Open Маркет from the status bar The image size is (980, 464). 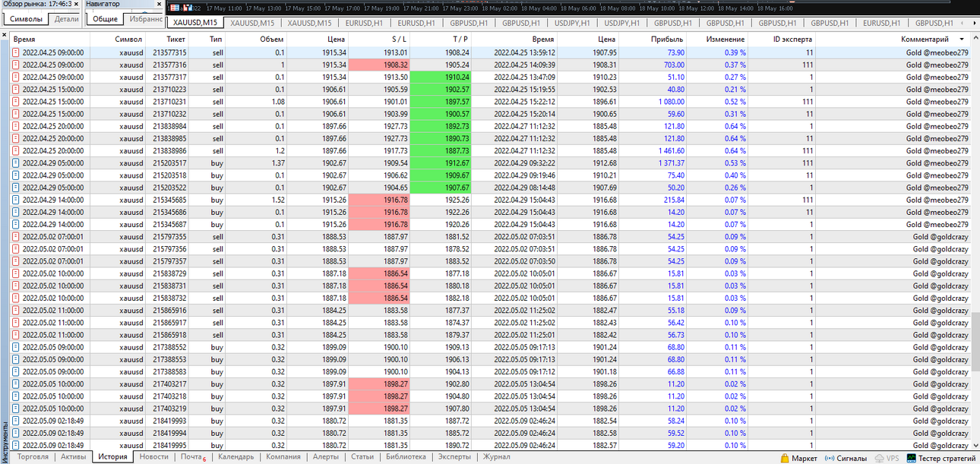pos(798,458)
